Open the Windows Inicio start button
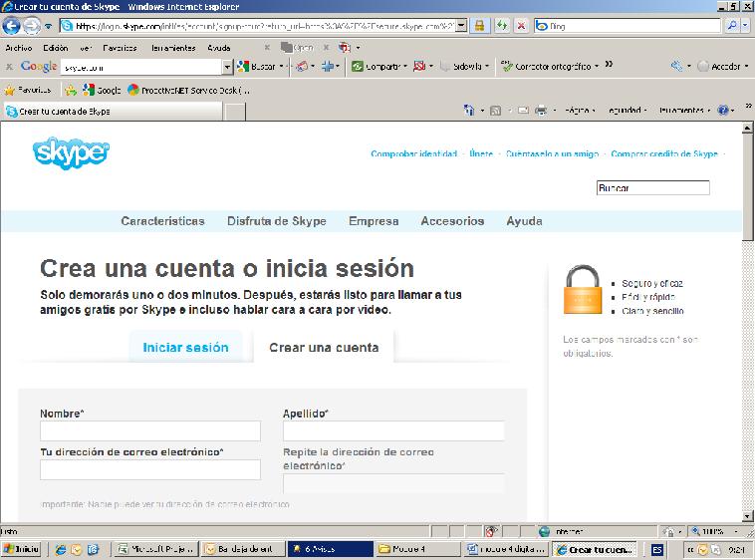The height and width of the screenshot is (560, 755). pos(21,549)
